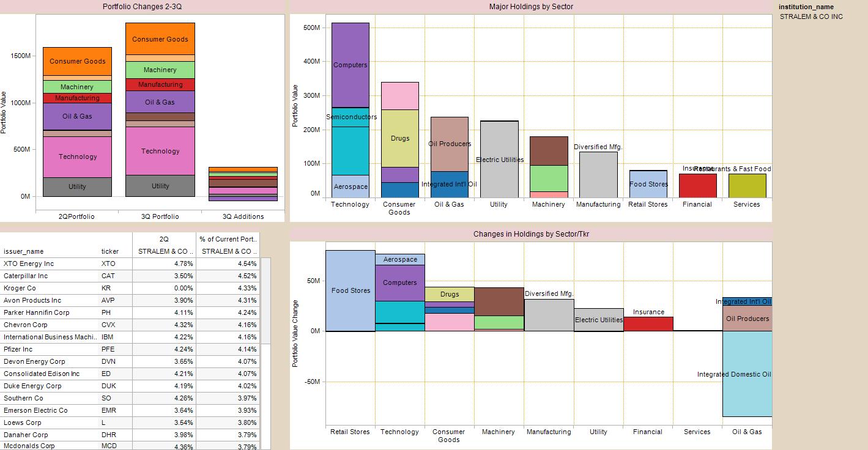The image size is (868, 450).
Task: Click Food Stores bar in Changes in Holdings
Action: tap(351, 290)
